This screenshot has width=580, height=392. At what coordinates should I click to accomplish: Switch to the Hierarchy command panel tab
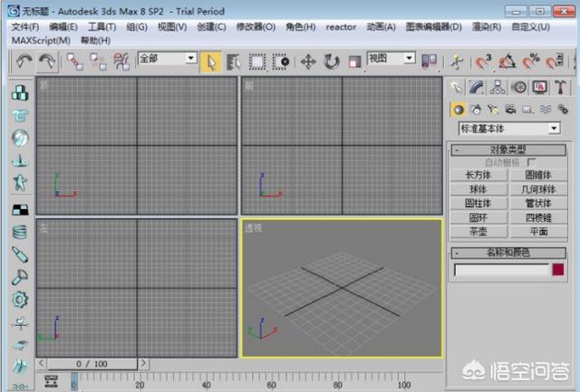pyautogui.click(x=498, y=88)
